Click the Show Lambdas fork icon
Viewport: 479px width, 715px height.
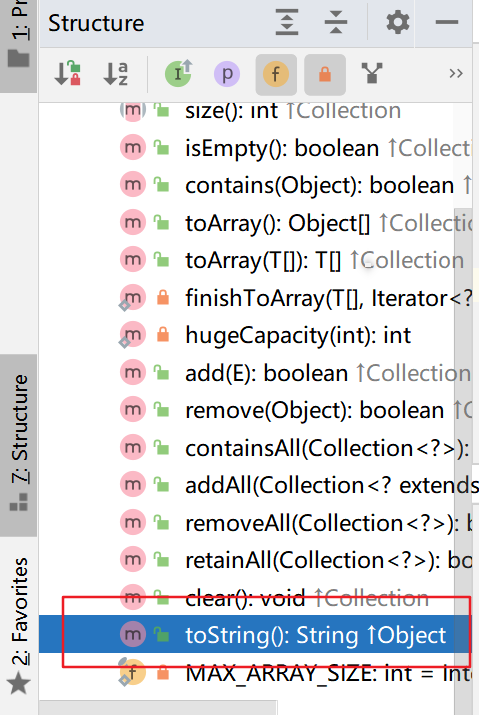click(372, 73)
